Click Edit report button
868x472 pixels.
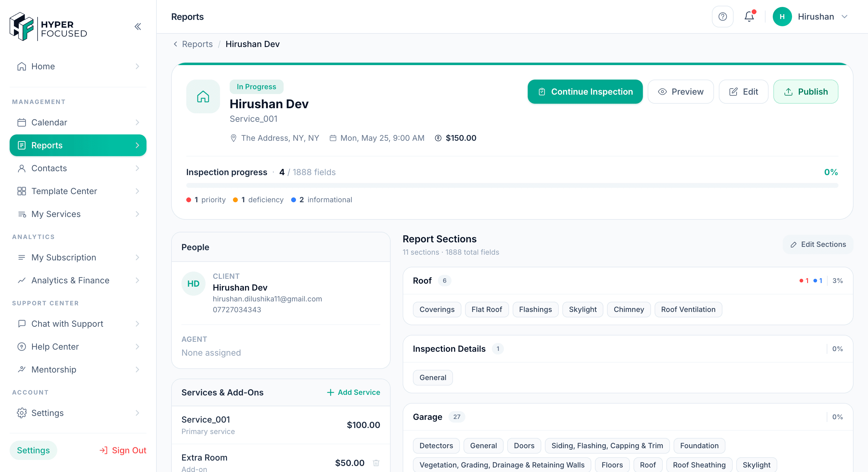(743, 92)
